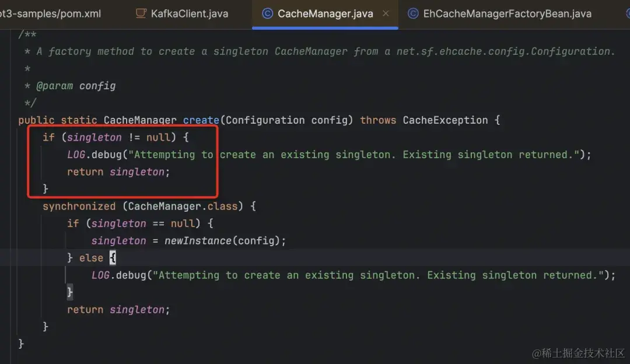
Task: Select the CacheManager.java tab
Action: (x=325, y=13)
